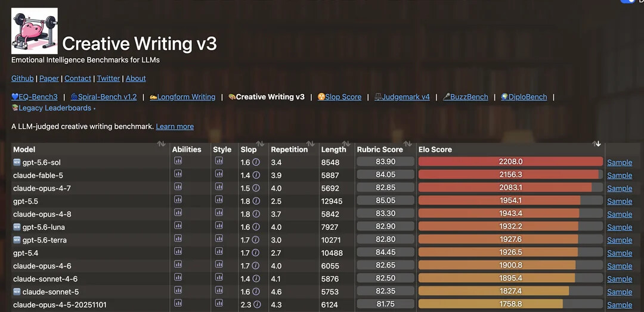Sort table by Elo Score column
This screenshot has height=312, width=644.
596,144
